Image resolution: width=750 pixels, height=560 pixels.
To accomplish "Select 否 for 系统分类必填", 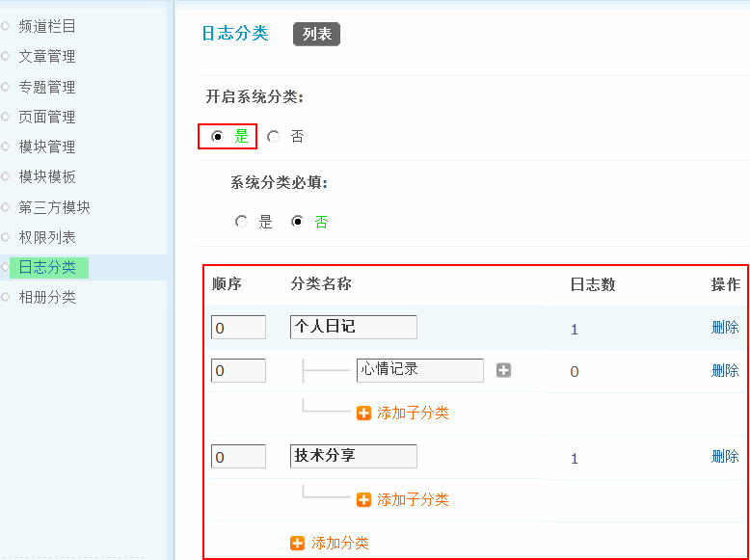I will coord(298,222).
